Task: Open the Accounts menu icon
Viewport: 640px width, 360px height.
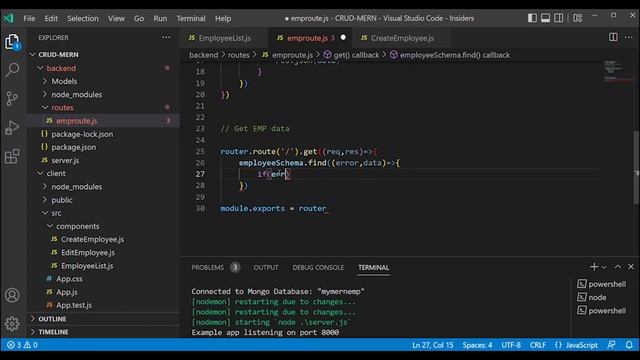Action: (12, 295)
